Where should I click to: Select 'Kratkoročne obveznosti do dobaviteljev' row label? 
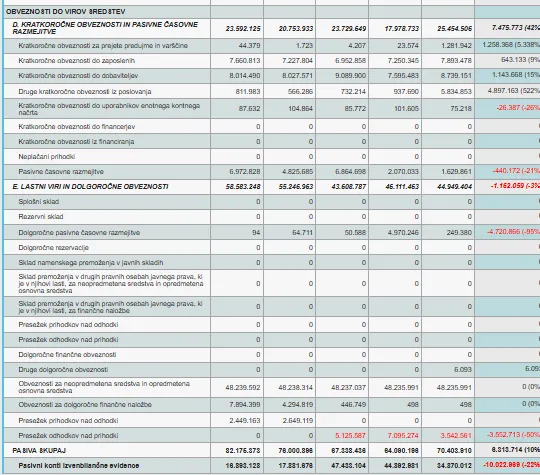79,76
